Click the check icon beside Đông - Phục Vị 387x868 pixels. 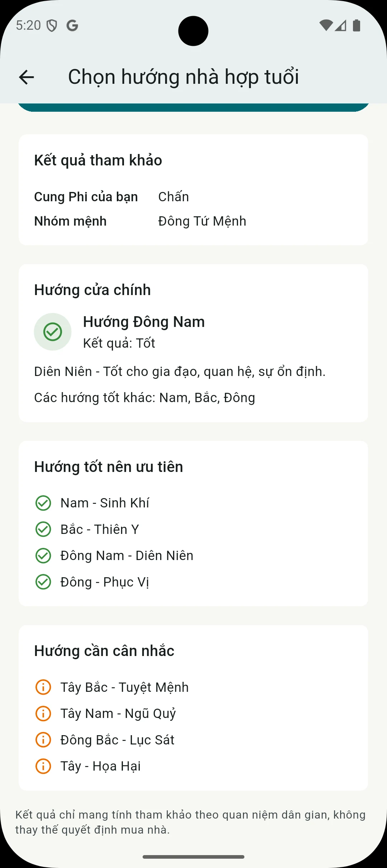[x=43, y=582]
